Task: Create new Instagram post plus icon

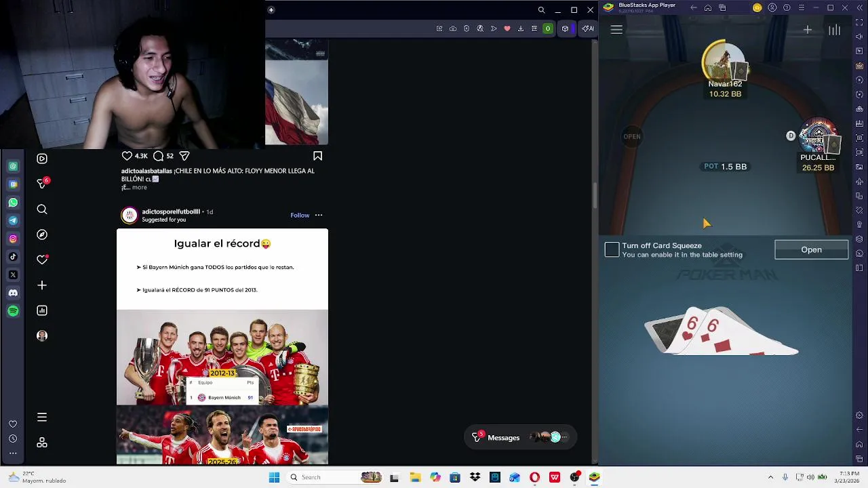Action: 42,285
